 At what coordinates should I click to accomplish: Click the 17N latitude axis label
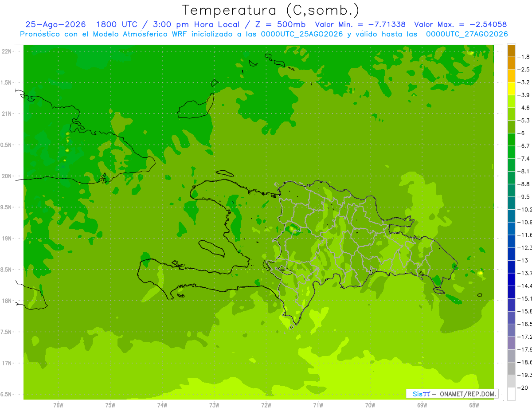(6, 363)
